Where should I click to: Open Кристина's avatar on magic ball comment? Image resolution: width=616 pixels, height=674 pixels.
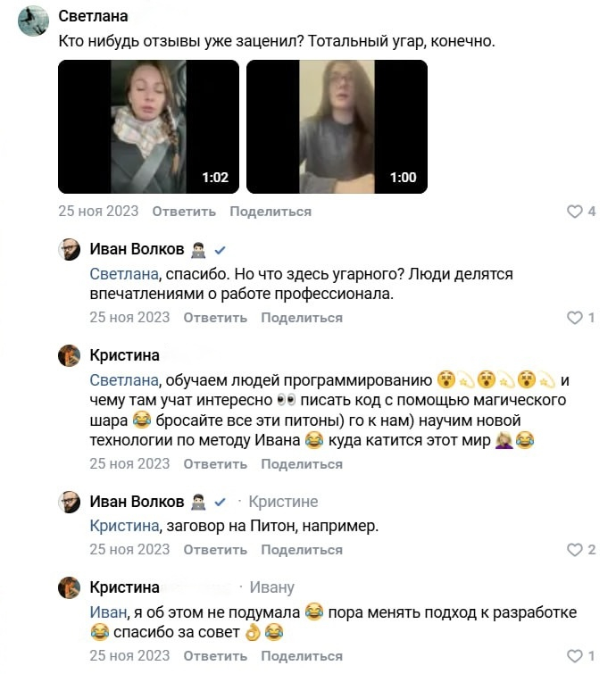[70, 356]
